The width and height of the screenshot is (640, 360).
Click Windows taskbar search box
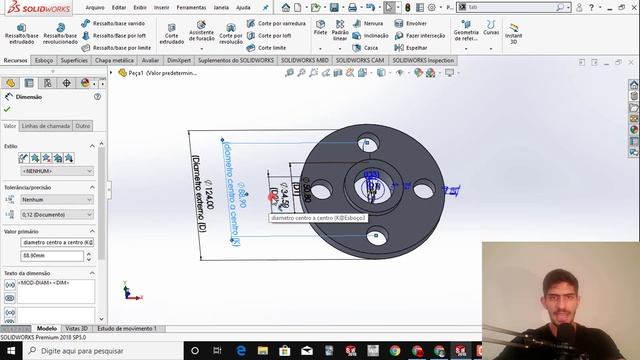[103, 351]
